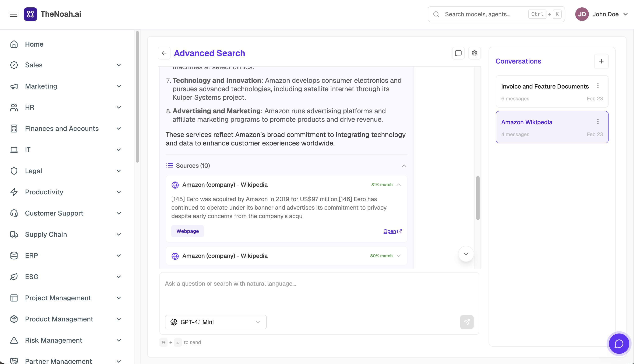Focus the Ask a question input box

coord(319,292)
